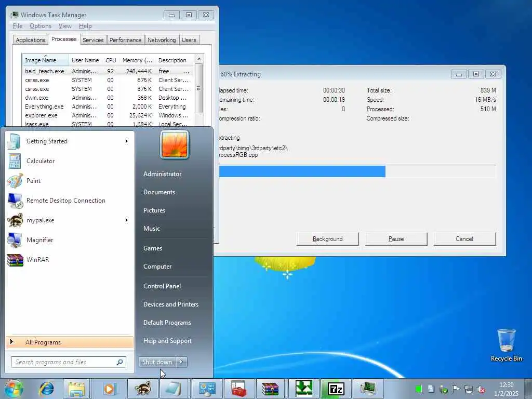Open Windows Explorer folder taskbar icon

pos(77,389)
